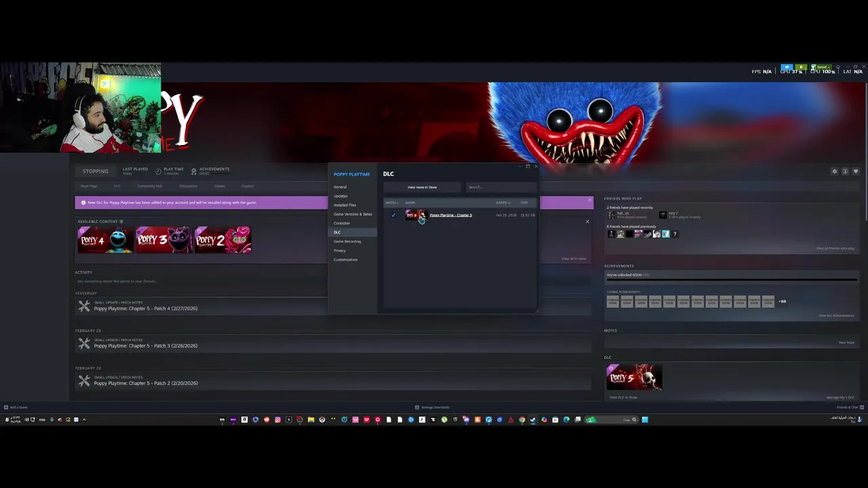Open game settings gear icon in library
Image resolution: width=868 pixels, height=488 pixels.
click(x=835, y=171)
